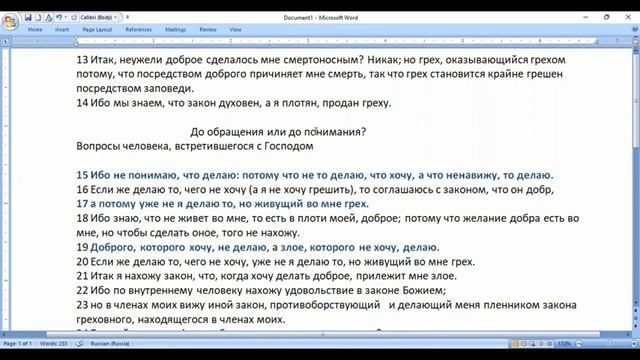Click the Zoom Out minus button
640x360 pixels.
click(x=579, y=344)
